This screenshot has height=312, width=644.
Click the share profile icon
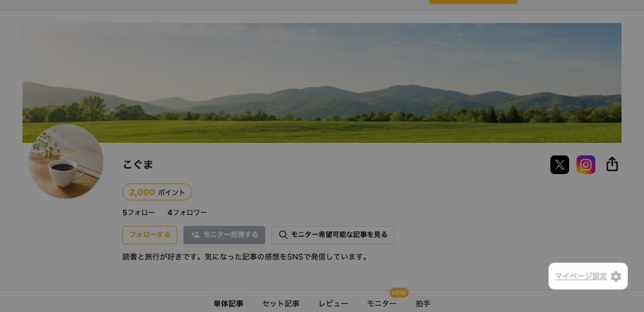coord(612,164)
